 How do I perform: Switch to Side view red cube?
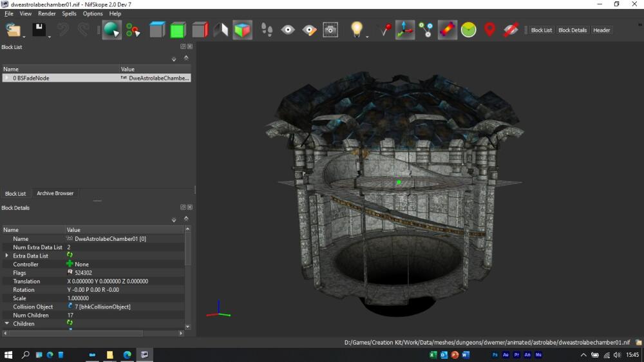click(x=200, y=30)
